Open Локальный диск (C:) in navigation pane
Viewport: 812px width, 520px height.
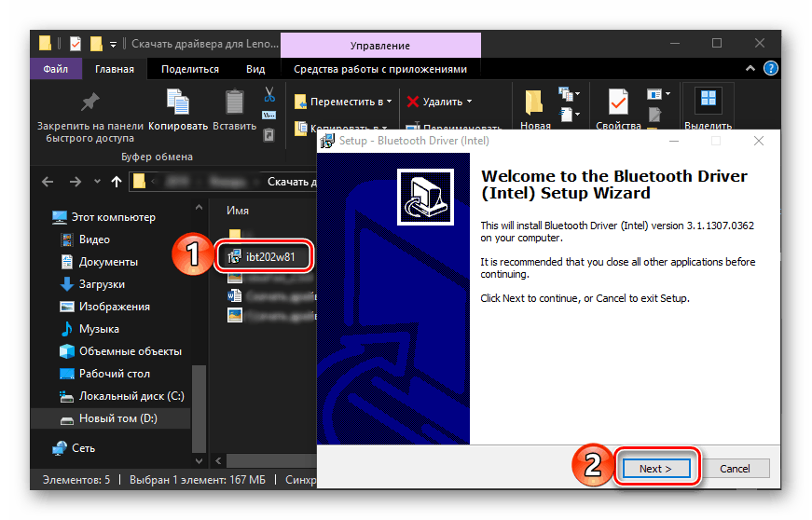point(131,396)
